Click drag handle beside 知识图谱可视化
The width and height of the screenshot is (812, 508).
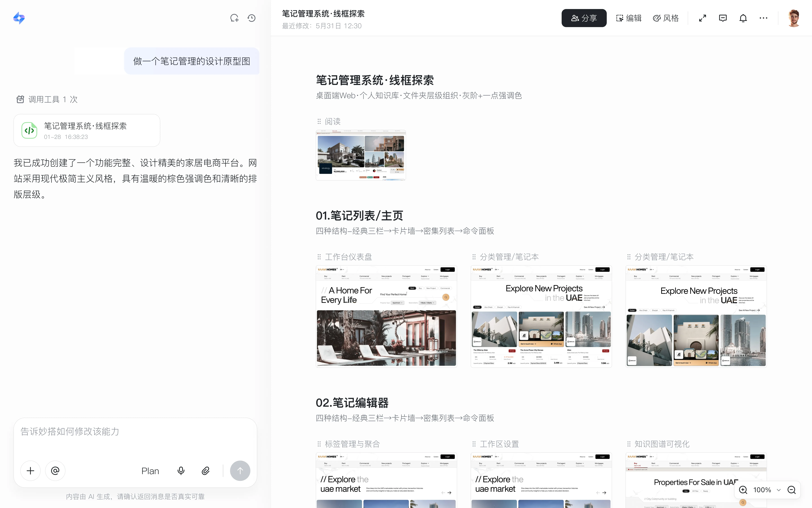coord(629,444)
